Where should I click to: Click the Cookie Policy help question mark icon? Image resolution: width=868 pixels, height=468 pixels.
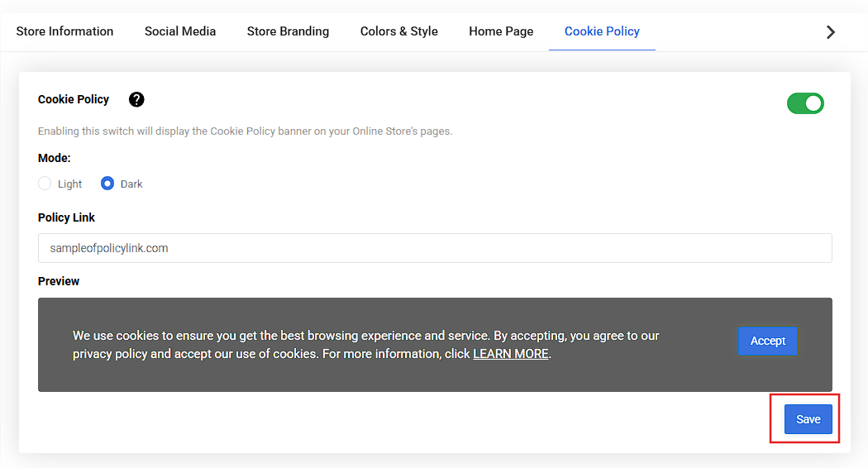tap(136, 99)
